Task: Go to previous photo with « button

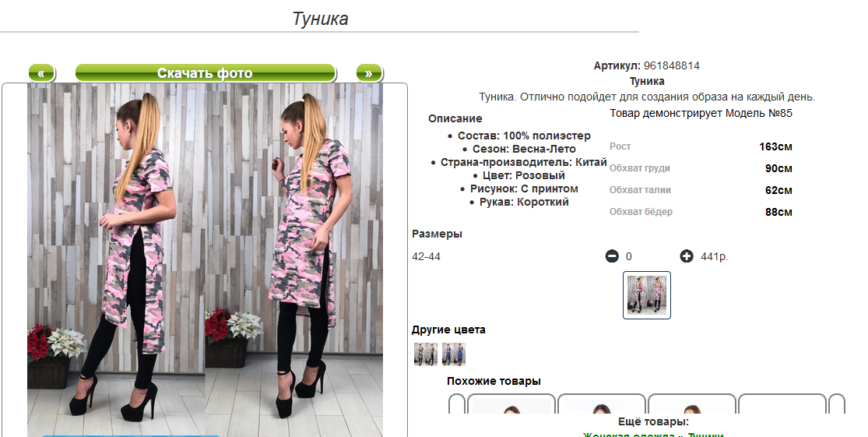Action: click(41, 73)
